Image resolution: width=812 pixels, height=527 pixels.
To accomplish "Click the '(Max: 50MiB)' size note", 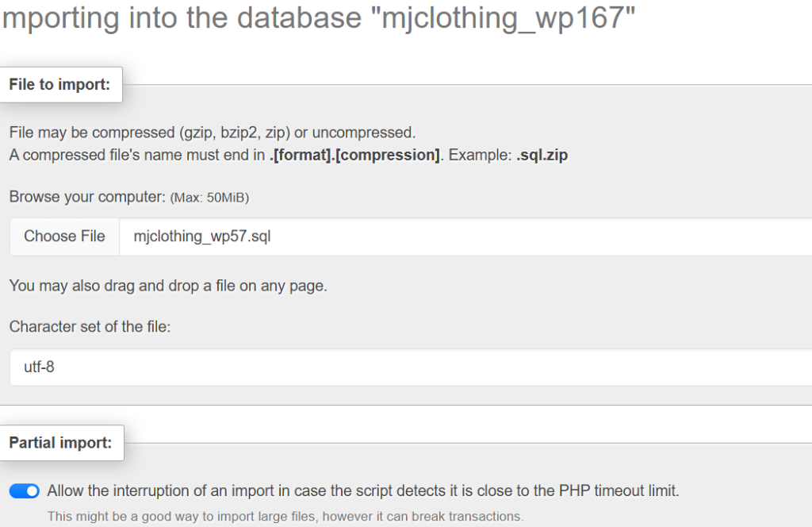I will coord(209,198).
